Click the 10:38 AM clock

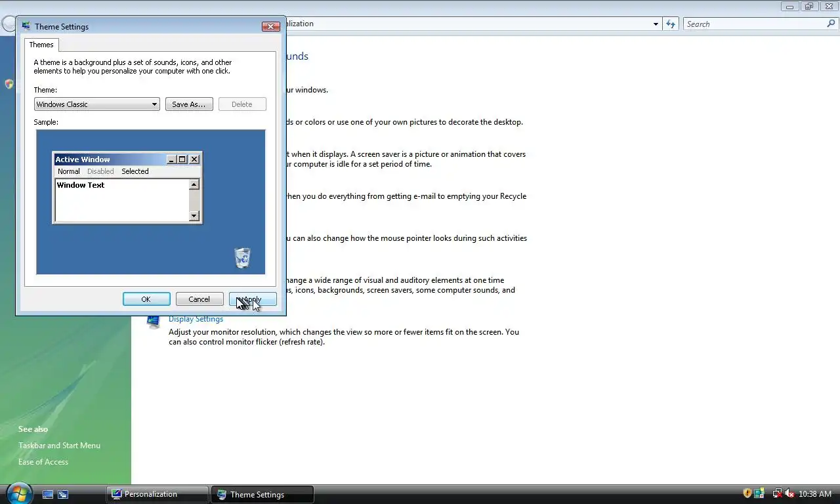[x=815, y=494]
